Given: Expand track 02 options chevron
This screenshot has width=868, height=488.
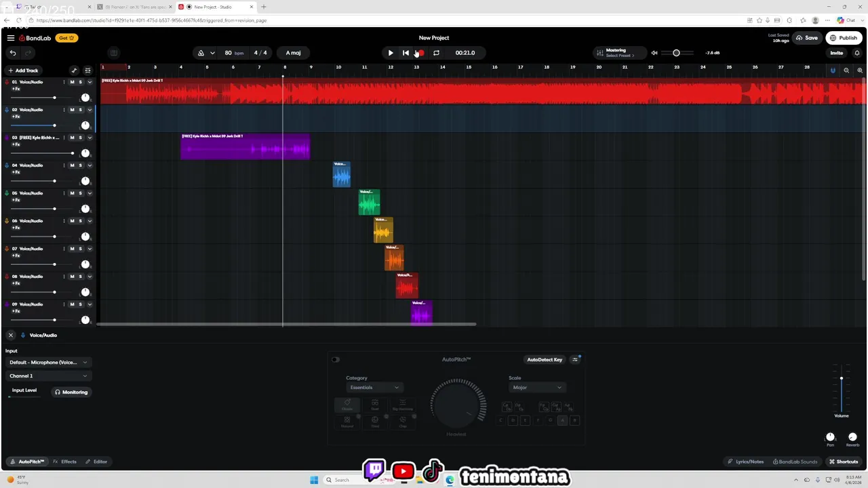Looking at the screenshot, I should click(x=90, y=110).
